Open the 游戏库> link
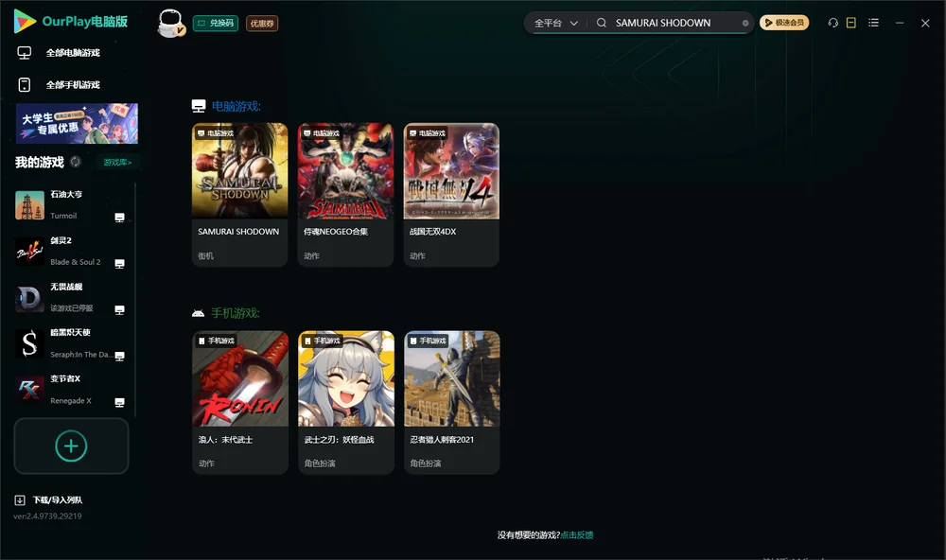 tap(117, 162)
